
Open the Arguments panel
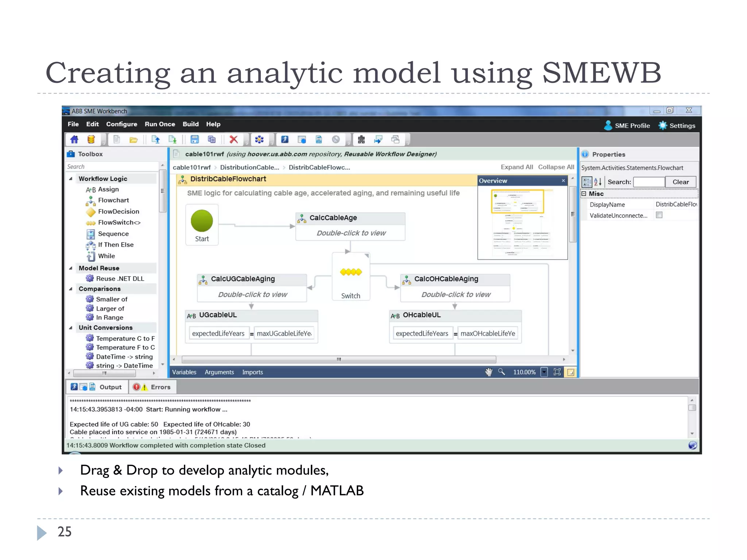(x=219, y=372)
